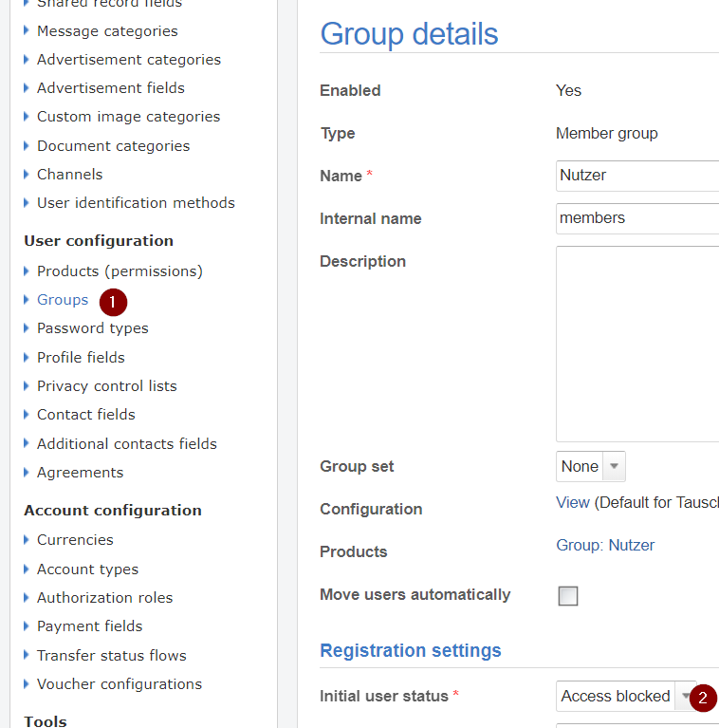Click arrow icon beside Profile fields
This screenshot has width=719, height=728.
coord(27,357)
